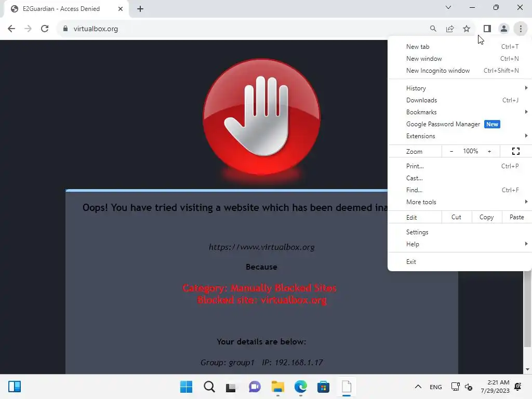Toggle fullscreen mode icon
This screenshot has width=532, height=399.
click(516, 151)
